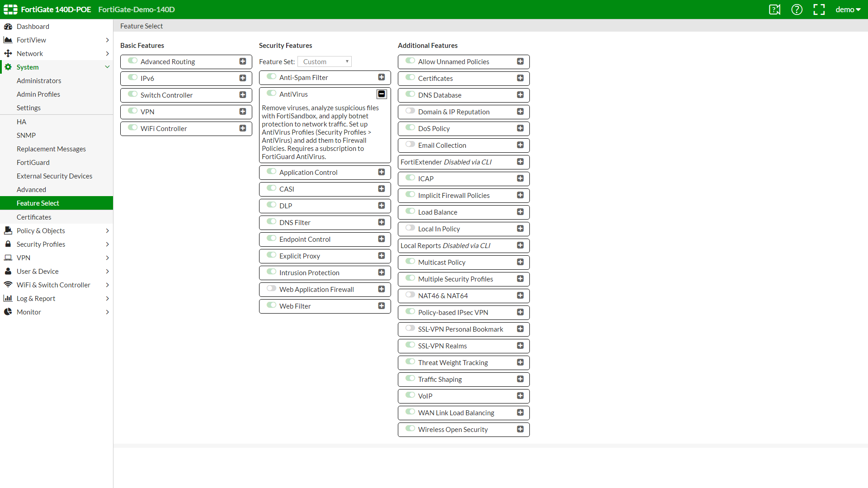
Task: Click the help question mark icon
Action: tap(797, 9)
